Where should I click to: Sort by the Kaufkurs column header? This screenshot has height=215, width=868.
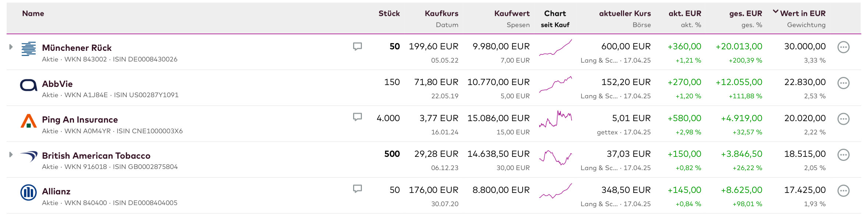[441, 13]
